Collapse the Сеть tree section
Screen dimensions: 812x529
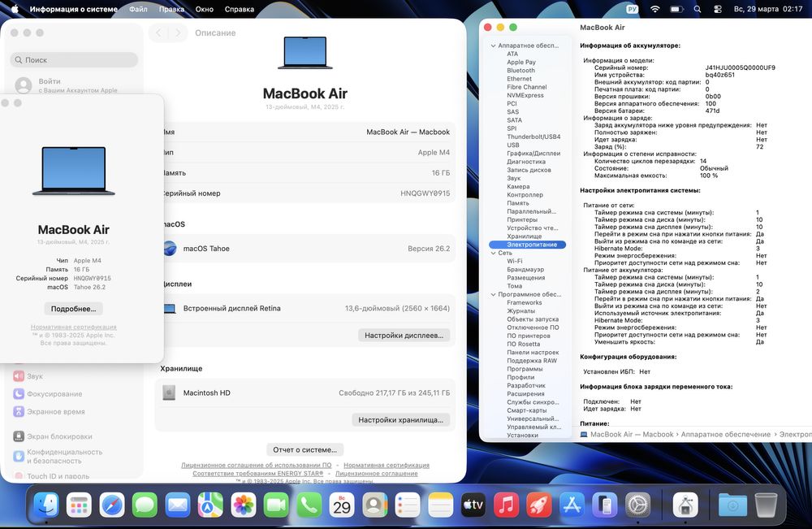point(493,253)
